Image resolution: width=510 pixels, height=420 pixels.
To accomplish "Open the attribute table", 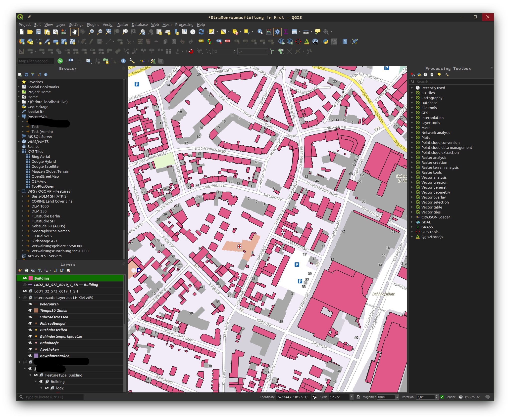I will click(x=295, y=32).
